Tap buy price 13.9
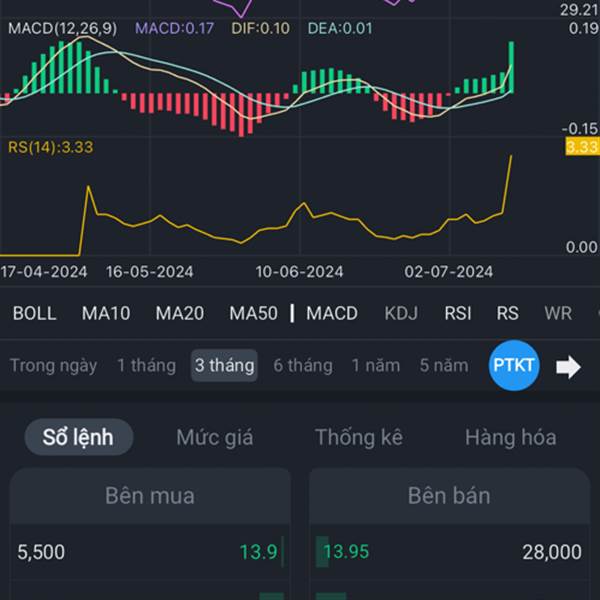Screen dimensions: 600x600 258,552
